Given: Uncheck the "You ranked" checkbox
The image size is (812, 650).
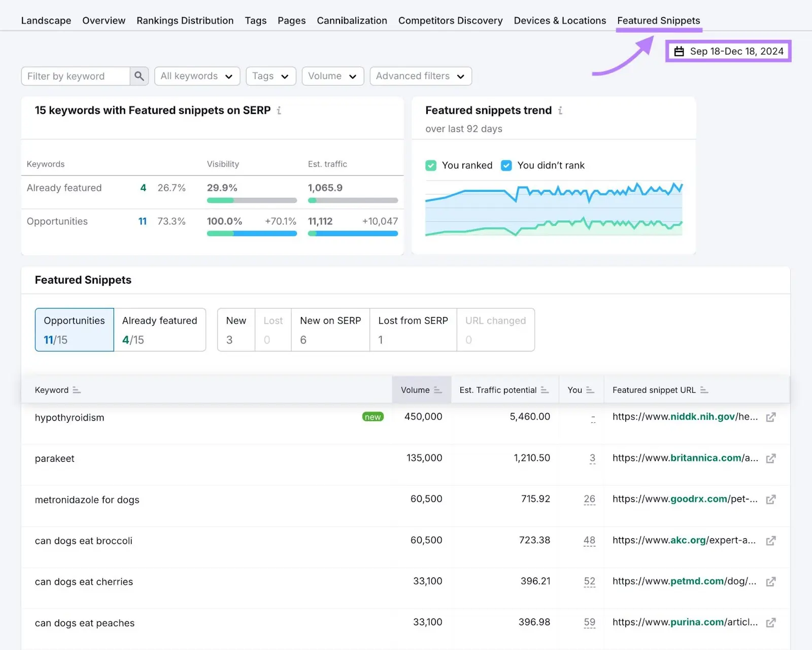Looking at the screenshot, I should pyautogui.click(x=431, y=165).
